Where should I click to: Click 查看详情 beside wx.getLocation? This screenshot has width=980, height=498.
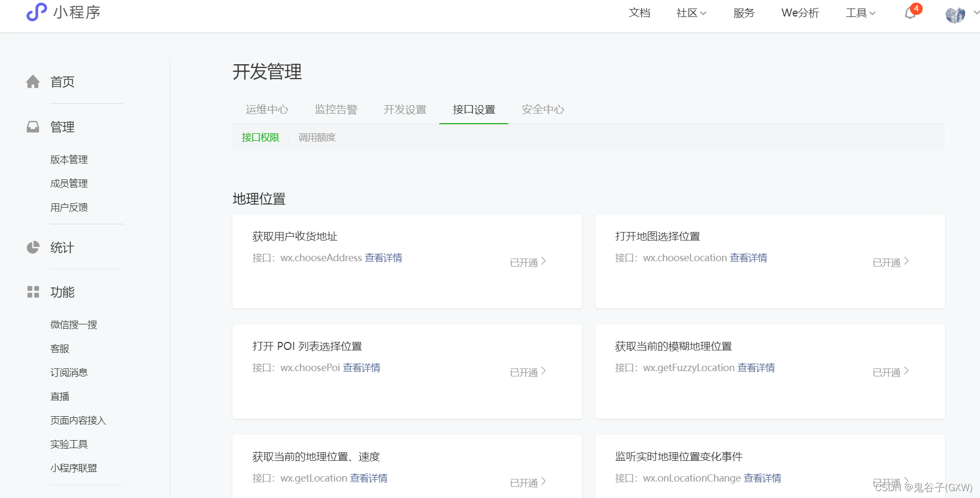click(369, 478)
